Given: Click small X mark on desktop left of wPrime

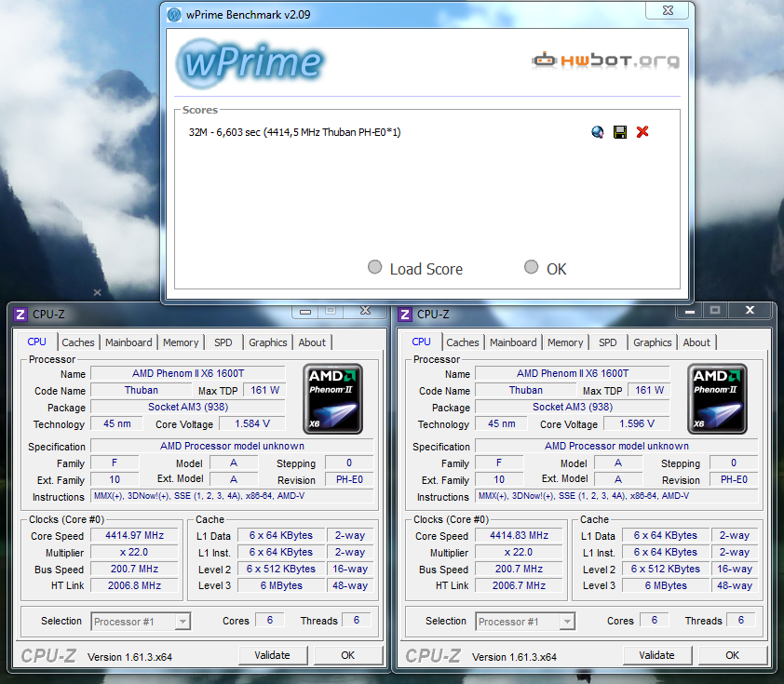Looking at the screenshot, I should [x=98, y=292].
